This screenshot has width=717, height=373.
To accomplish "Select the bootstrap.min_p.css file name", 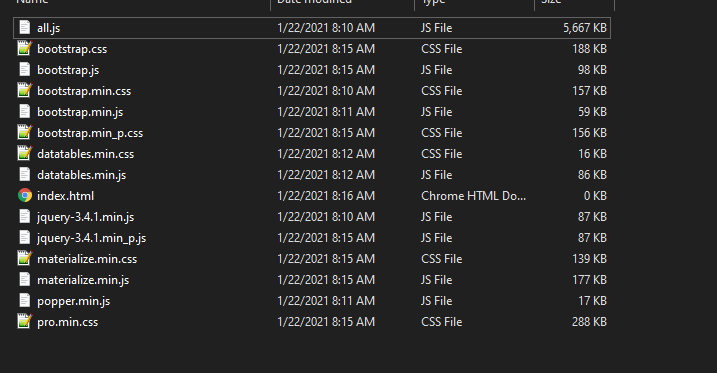I will pos(90,133).
